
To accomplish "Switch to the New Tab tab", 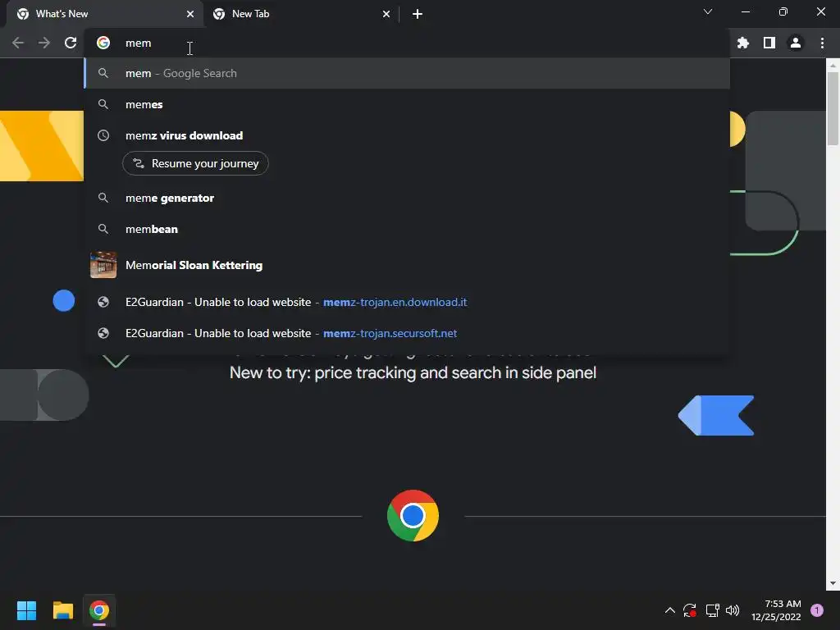I will pos(302,14).
